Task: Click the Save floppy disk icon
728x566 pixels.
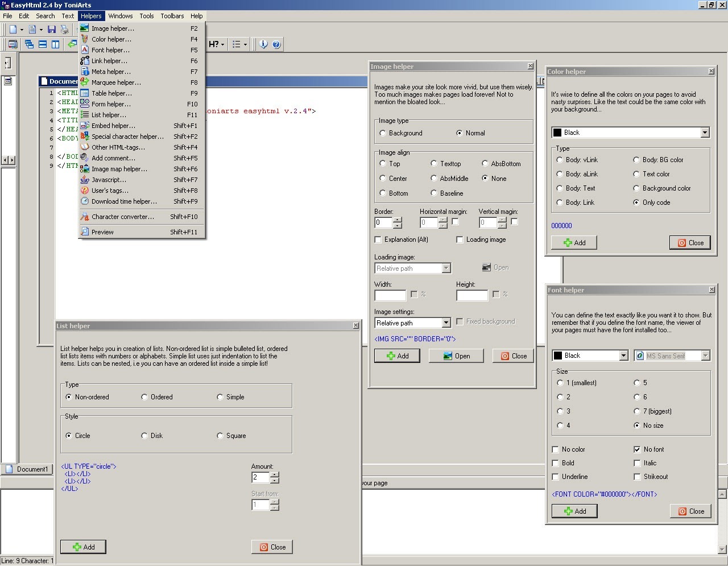Action: (52, 29)
